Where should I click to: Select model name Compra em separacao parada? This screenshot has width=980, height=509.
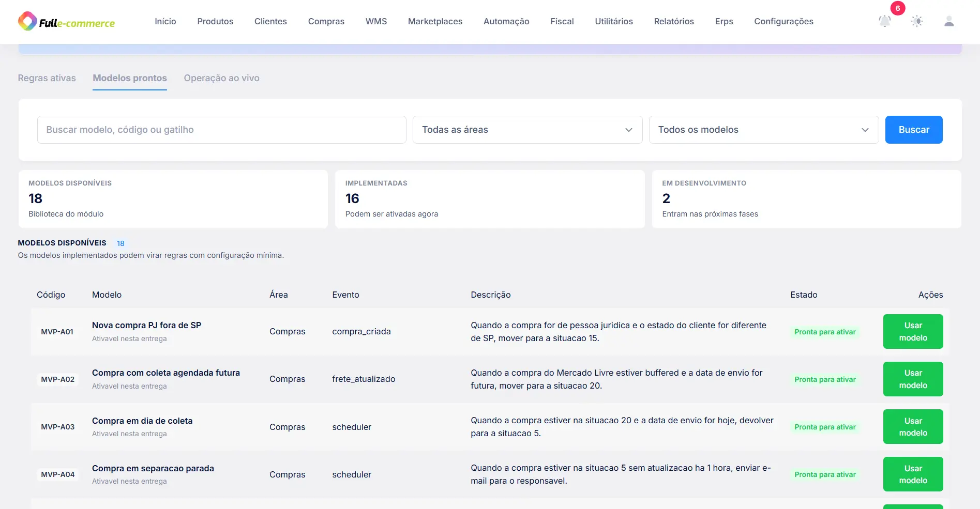coord(153,468)
